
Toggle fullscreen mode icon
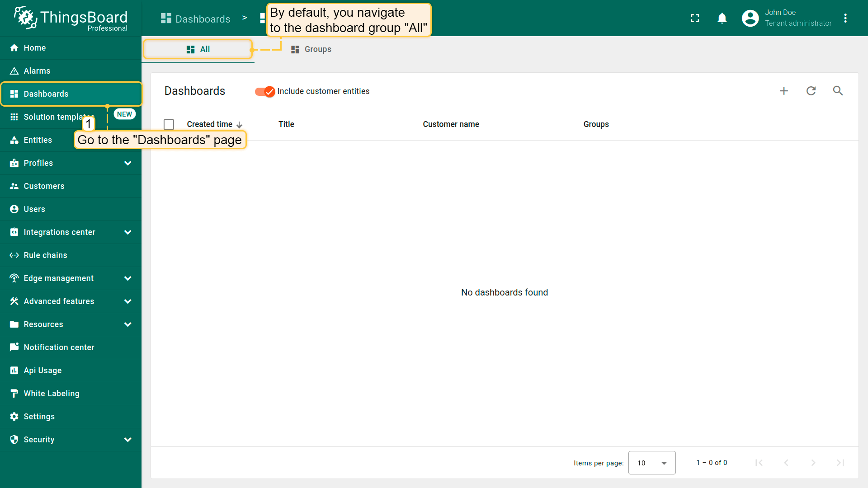tap(695, 18)
